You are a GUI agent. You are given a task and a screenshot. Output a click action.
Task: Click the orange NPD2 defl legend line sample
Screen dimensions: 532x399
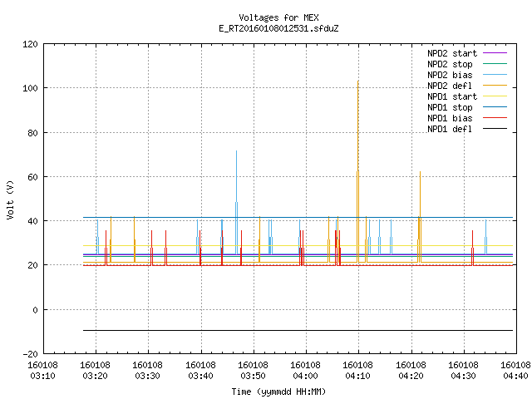click(x=495, y=86)
